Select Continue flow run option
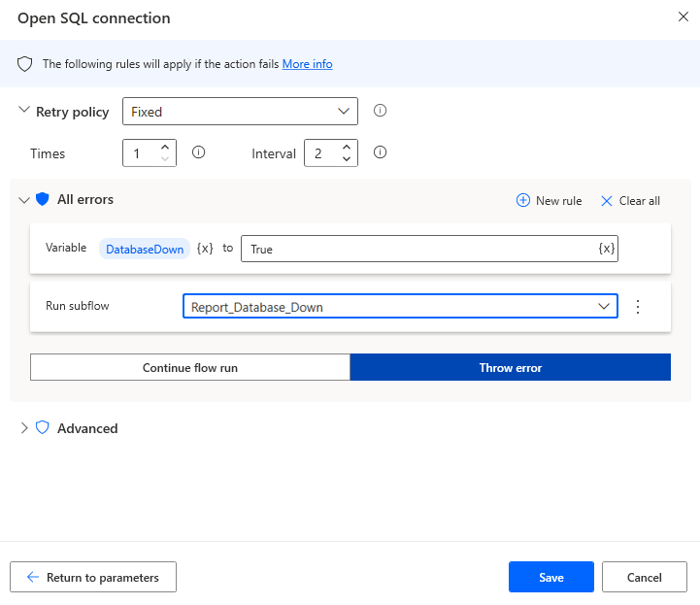This screenshot has width=700, height=605. [190, 367]
